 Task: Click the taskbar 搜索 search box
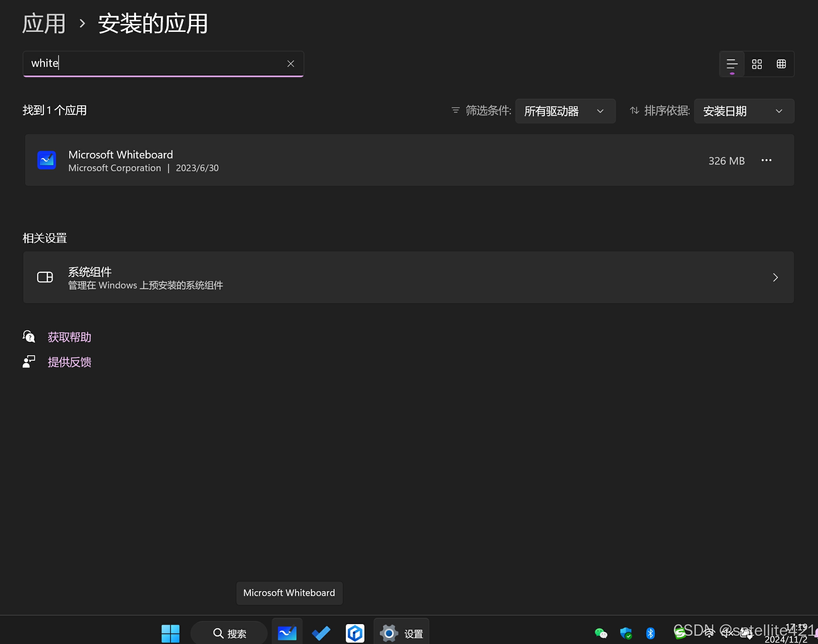click(230, 633)
